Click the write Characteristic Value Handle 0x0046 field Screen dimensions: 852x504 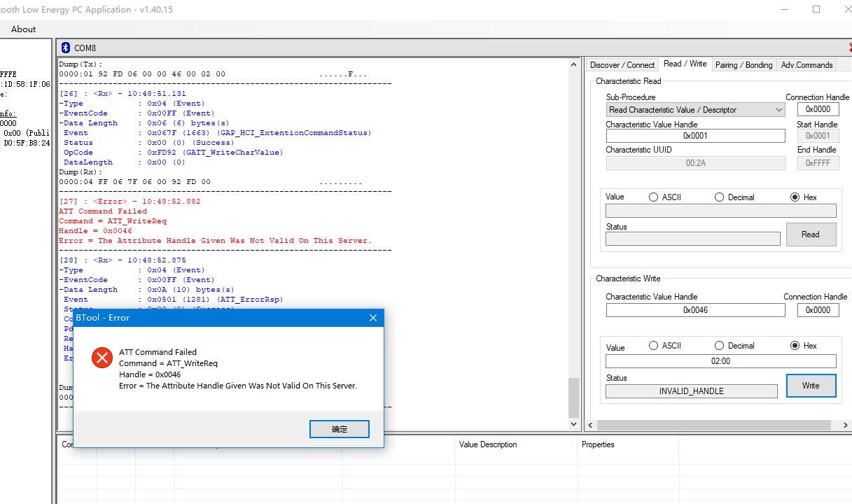(695, 310)
